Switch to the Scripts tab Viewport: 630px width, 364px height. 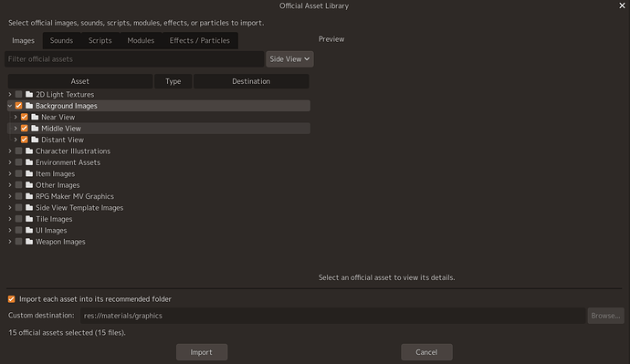100,40
